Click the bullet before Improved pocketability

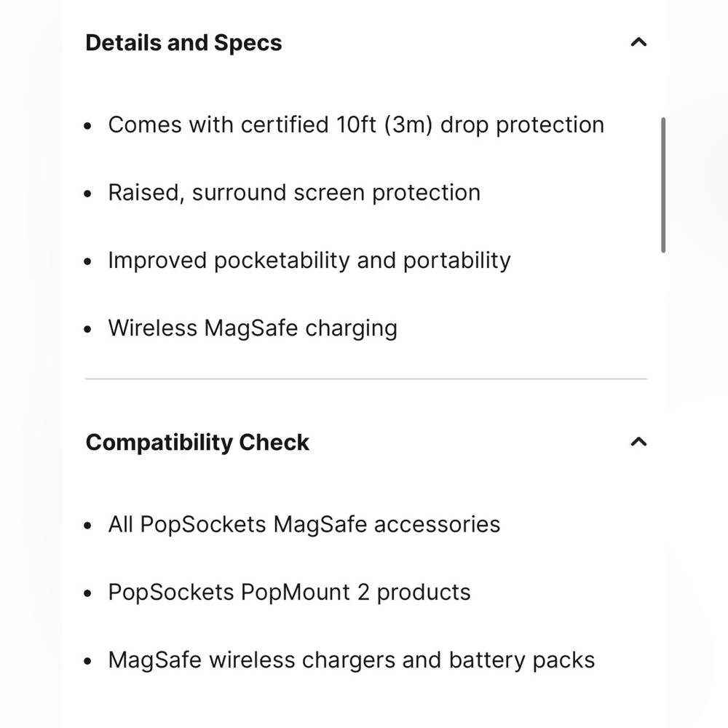tap(88, 261)
